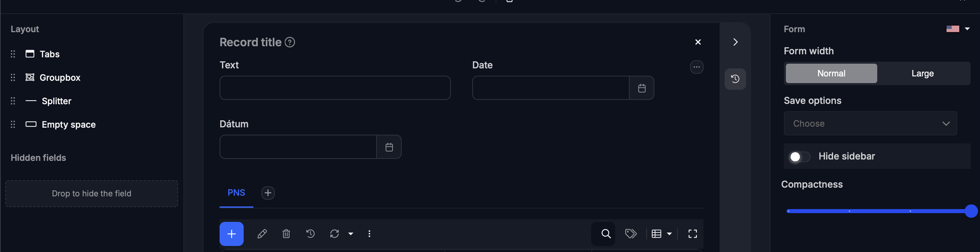This screenshot has height=252, width=980.
Task: Click the search magnifier icon
Action: coord(606,234)
